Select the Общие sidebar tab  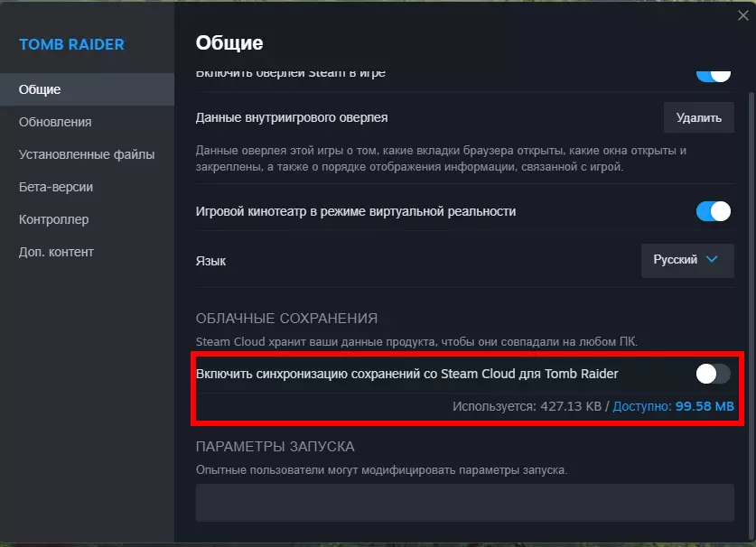point(40,89)
